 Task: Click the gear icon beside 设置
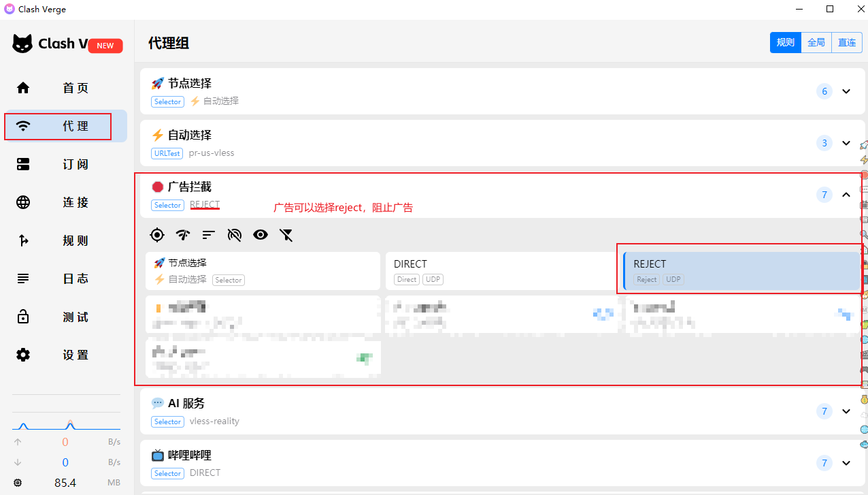pyautogui.click(x=23, y=355)
